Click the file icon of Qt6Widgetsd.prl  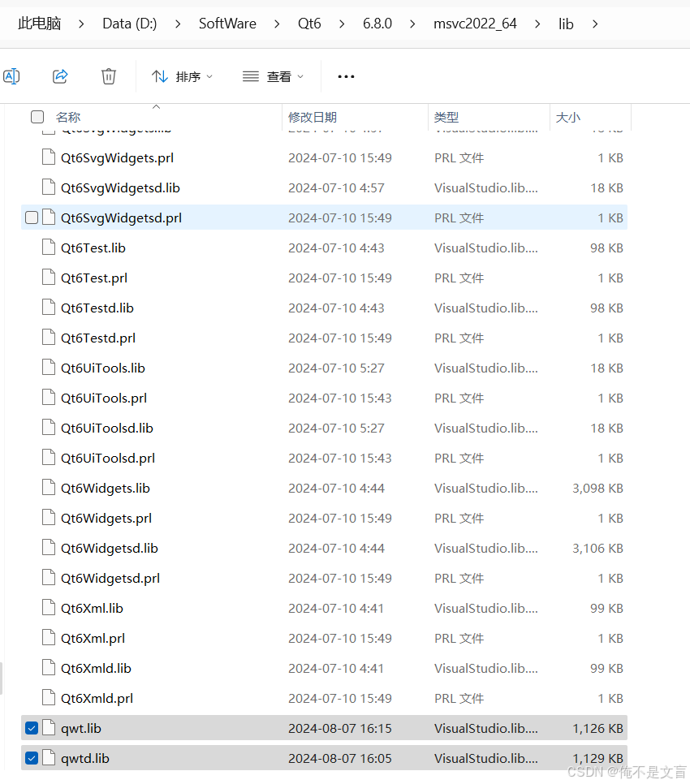[49, 578]
